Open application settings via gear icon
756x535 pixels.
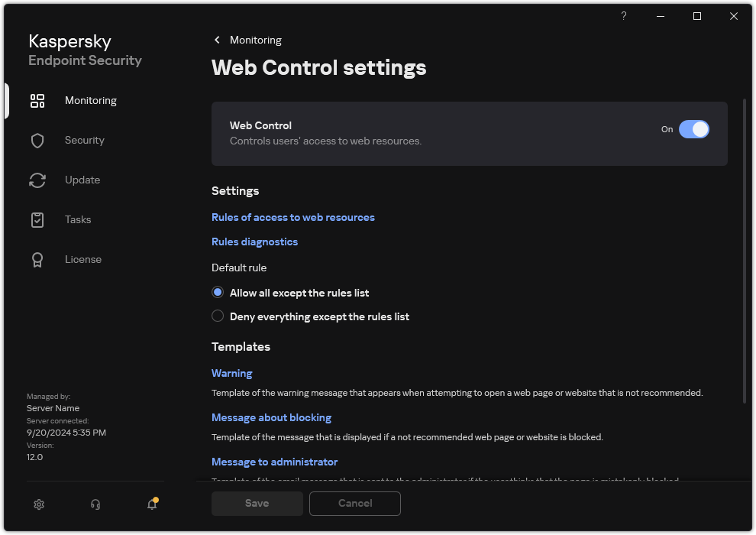38,504
